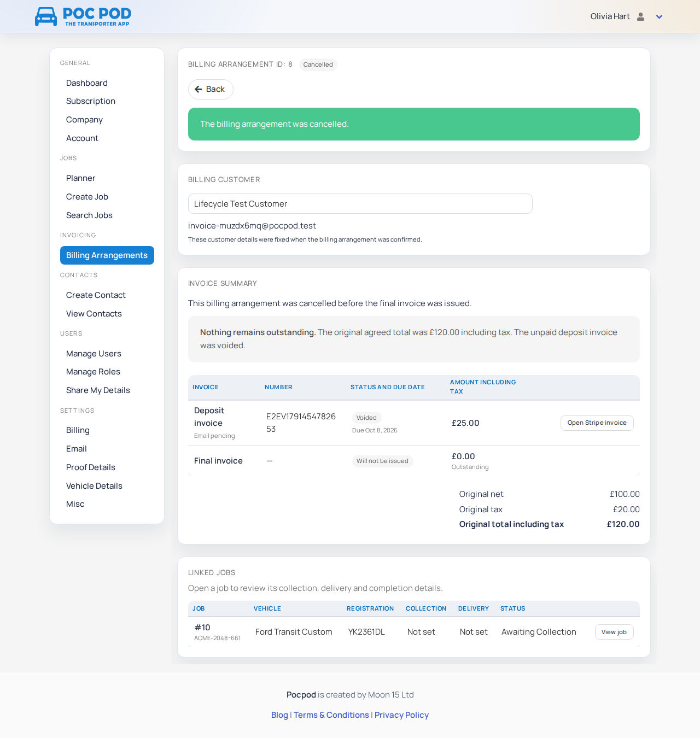Click the customer email invoice-muzdx6mq@pocpod.test
Viewport: 700px width, 738px height.
(252, 226)
